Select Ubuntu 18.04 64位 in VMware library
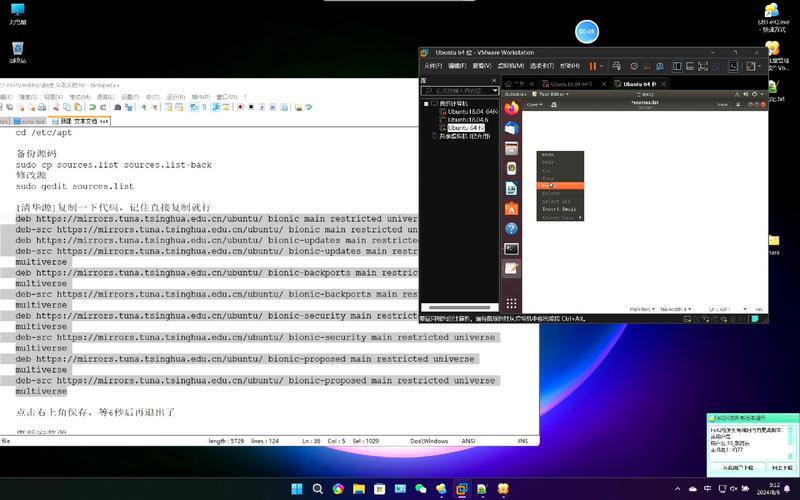800x500 pixels. tap(472, 112)
